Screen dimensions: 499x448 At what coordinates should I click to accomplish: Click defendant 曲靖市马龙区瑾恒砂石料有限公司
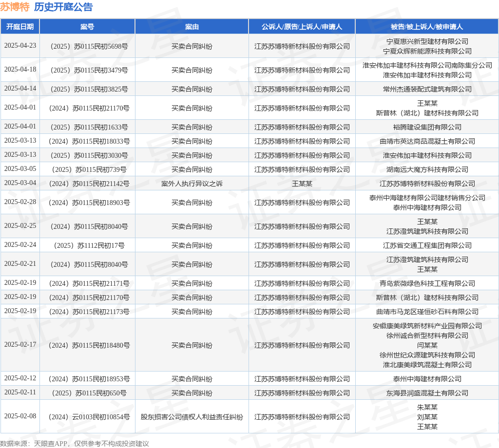point(427,312)
